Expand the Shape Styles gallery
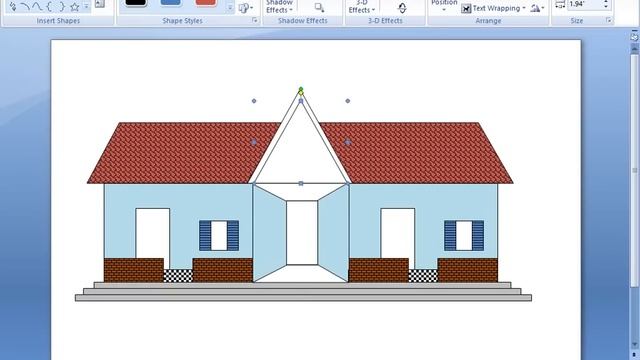The width and height of the screenshot is (640, 360). 230,7
